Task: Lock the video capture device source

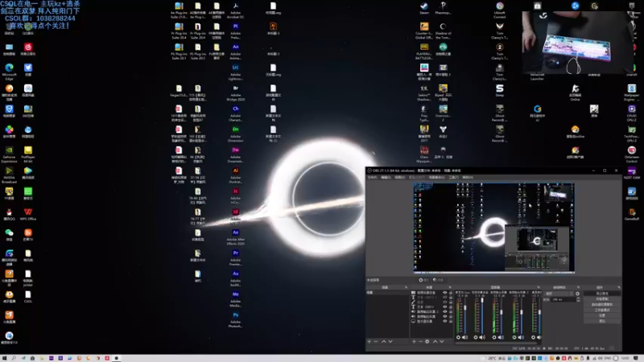Action: tap(451, 292)
